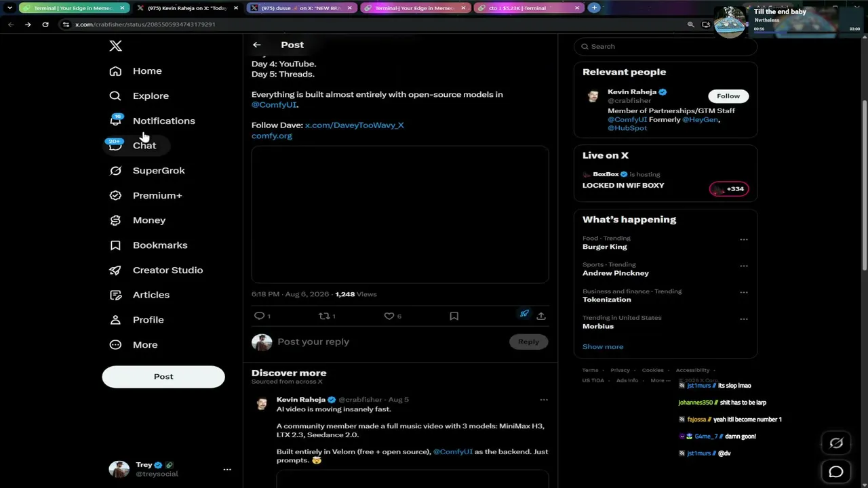Share the post with the share icon
The width and height of the screenshot is (868, 488).
pyautogui.click(x=541, y=316)
